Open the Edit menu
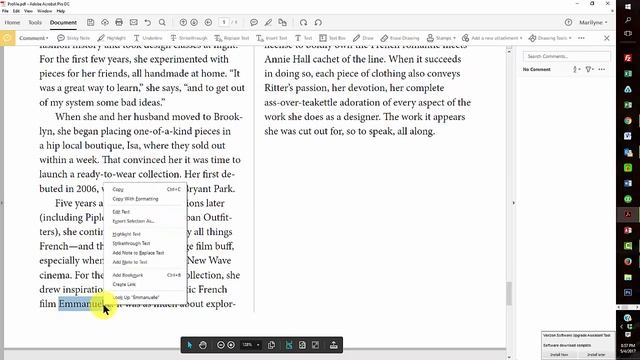640x360 pixels. [x=16, y=11]
